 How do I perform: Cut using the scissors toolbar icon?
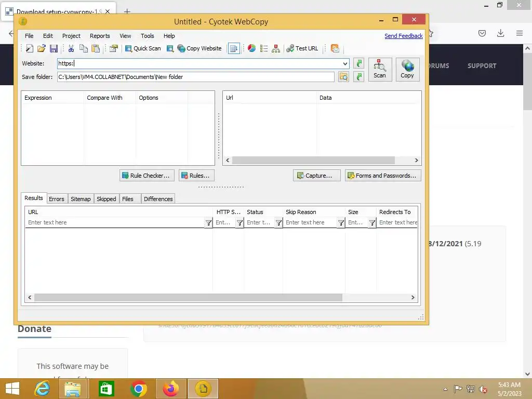pyautogui.click(x=71, y=48)
